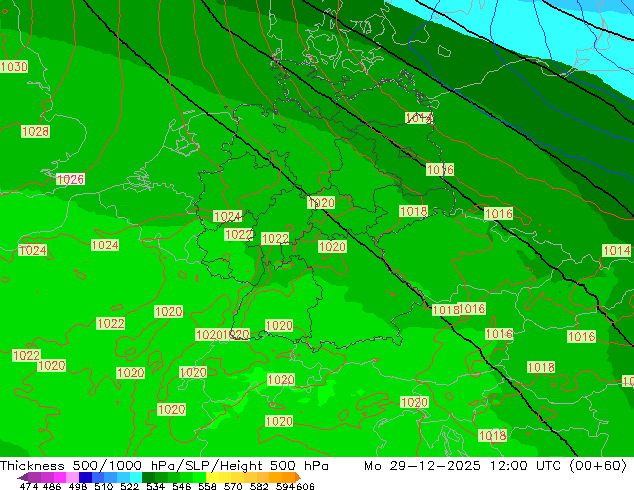Select the dark blue legend swatch

[x=85, y=477]
